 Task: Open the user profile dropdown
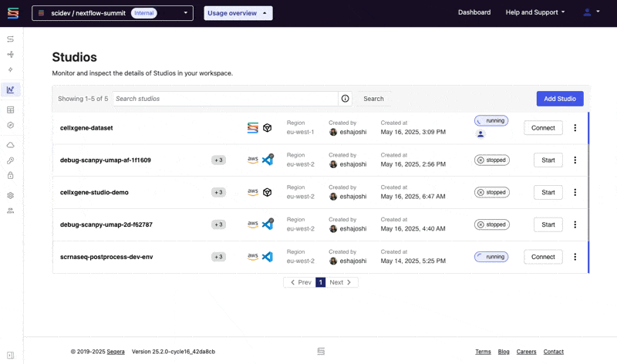click(x=591, y=12)
